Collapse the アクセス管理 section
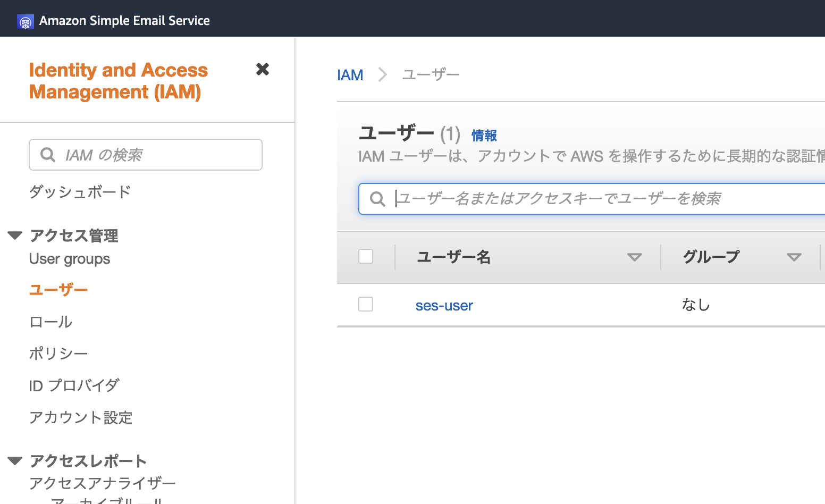Screen dimensions: 825x504 pos(14,235)
